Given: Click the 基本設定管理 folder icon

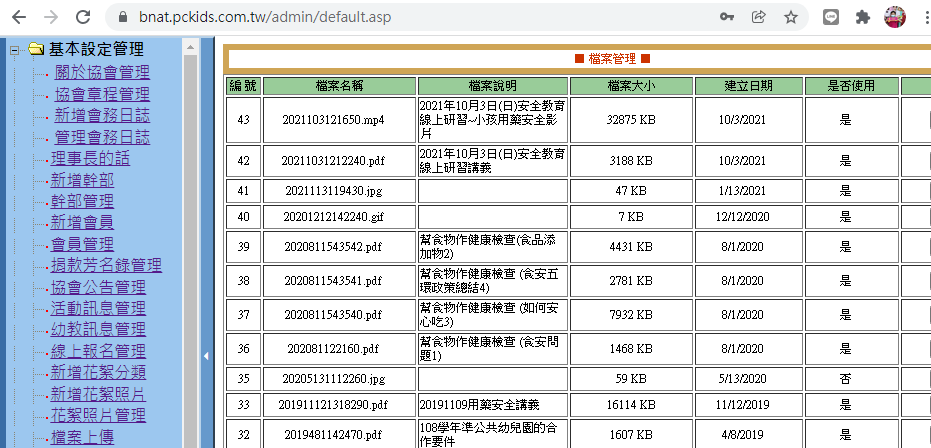Looking at the screenshot, I should (37, 49).
